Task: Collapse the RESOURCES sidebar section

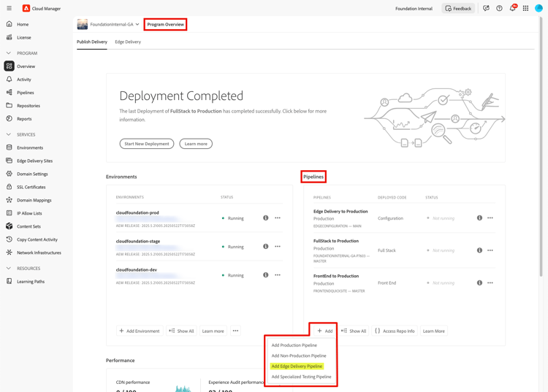Action: click(x=9, y=269)
